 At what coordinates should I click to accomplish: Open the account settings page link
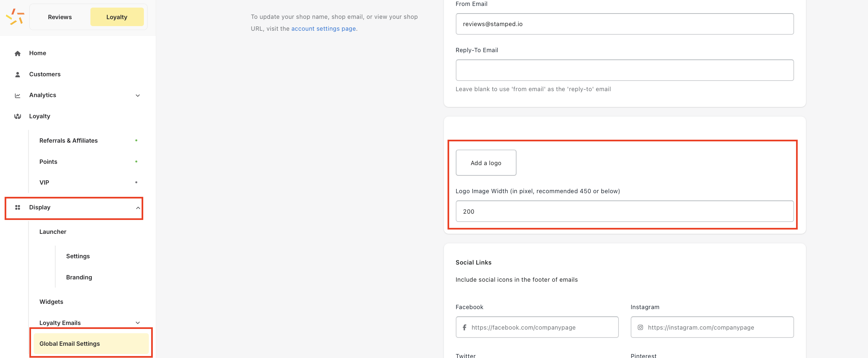323,29
